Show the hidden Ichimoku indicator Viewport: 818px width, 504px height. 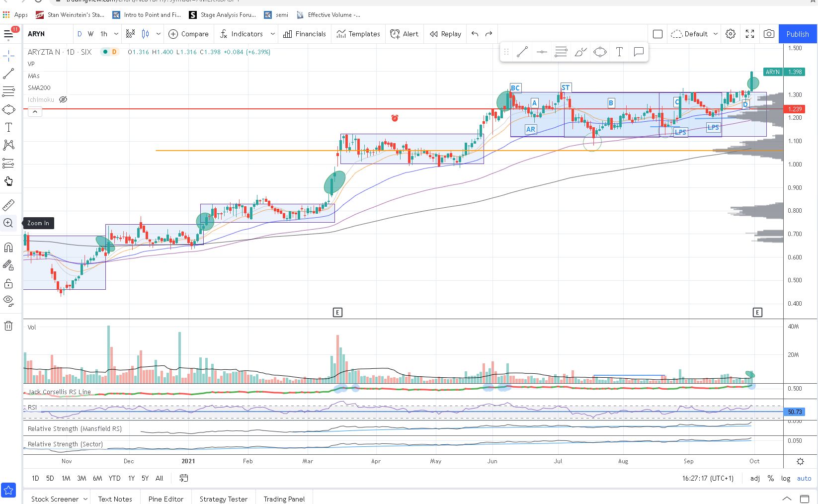point(63,99)
